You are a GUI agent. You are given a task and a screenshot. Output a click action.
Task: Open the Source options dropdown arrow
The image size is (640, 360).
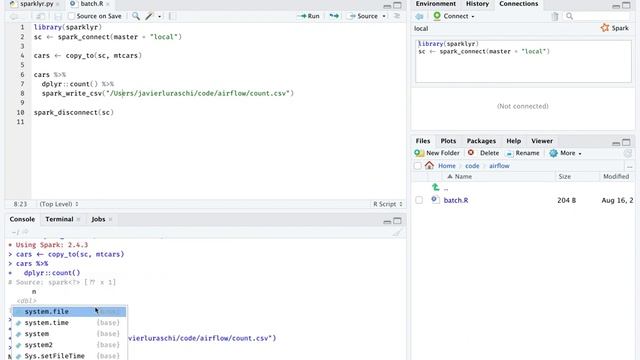point(384,17)
